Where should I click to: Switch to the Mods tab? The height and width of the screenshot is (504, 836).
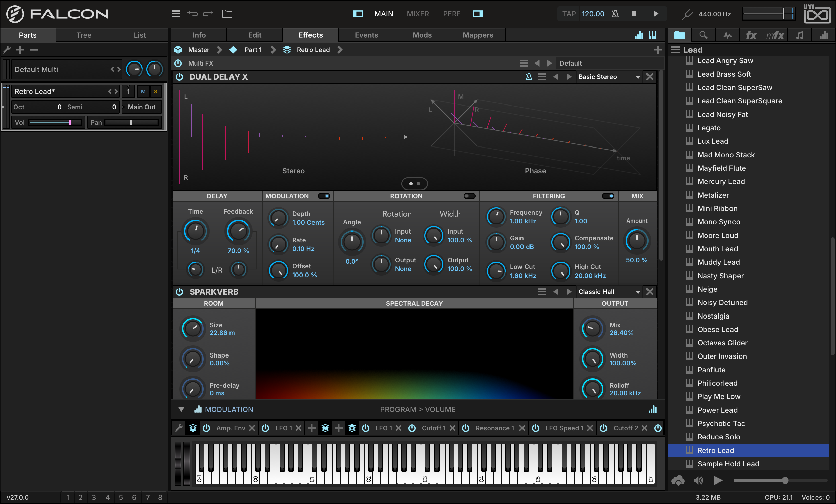pos(422,35)
